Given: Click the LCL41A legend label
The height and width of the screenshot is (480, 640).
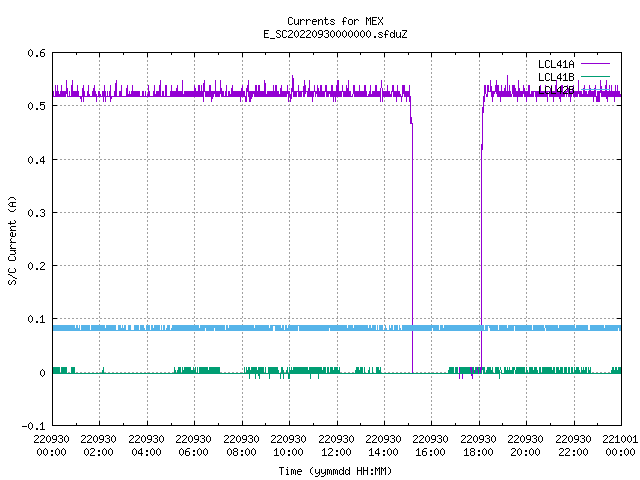Looking at the screenshot, I should [556, 64].
